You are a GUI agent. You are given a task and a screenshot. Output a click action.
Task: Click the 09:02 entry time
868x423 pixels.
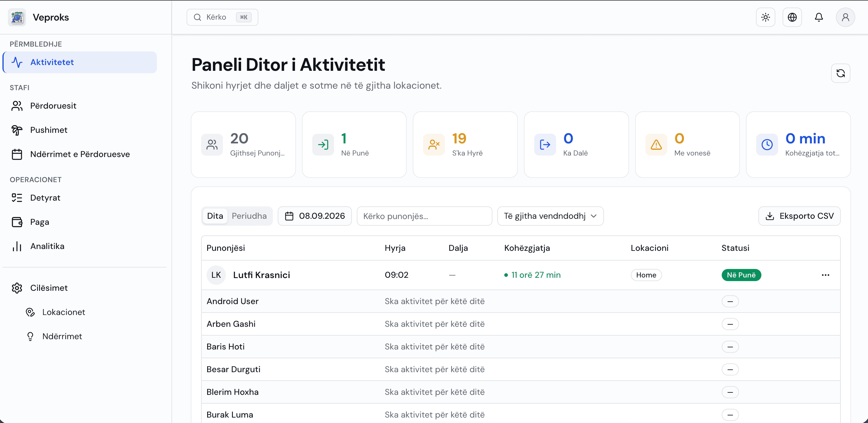pos(397,275)
